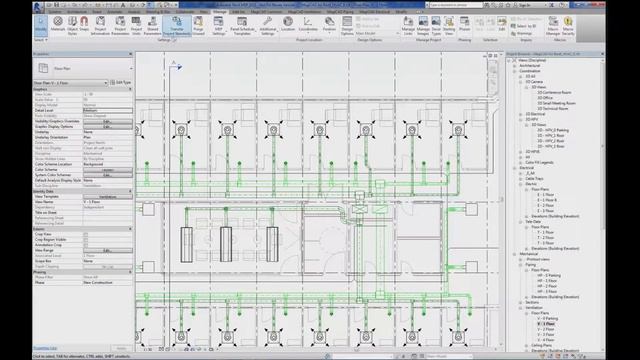Image resolution: width=640 pixels, height=360 pixels.
Task: Open the Materials browser
Action: 58,24
